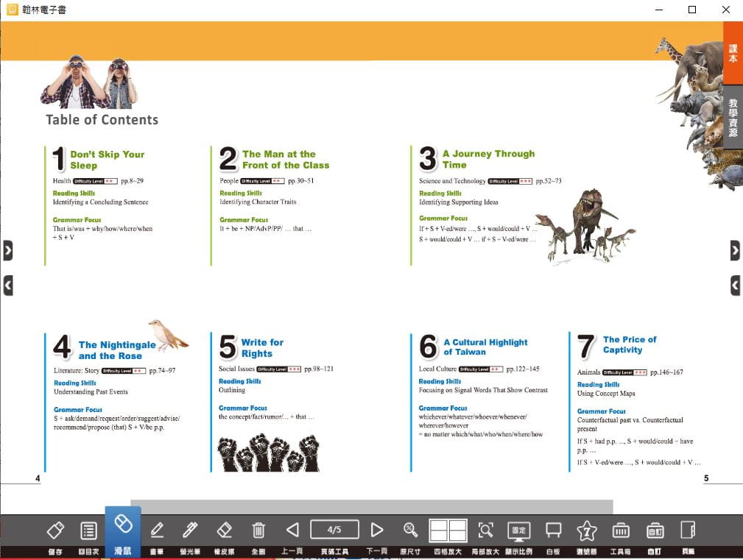Screen dimensions: 743x560
Task: Open unit 4 "The Nightingale and the Rose"
Action: pos(117,350)
